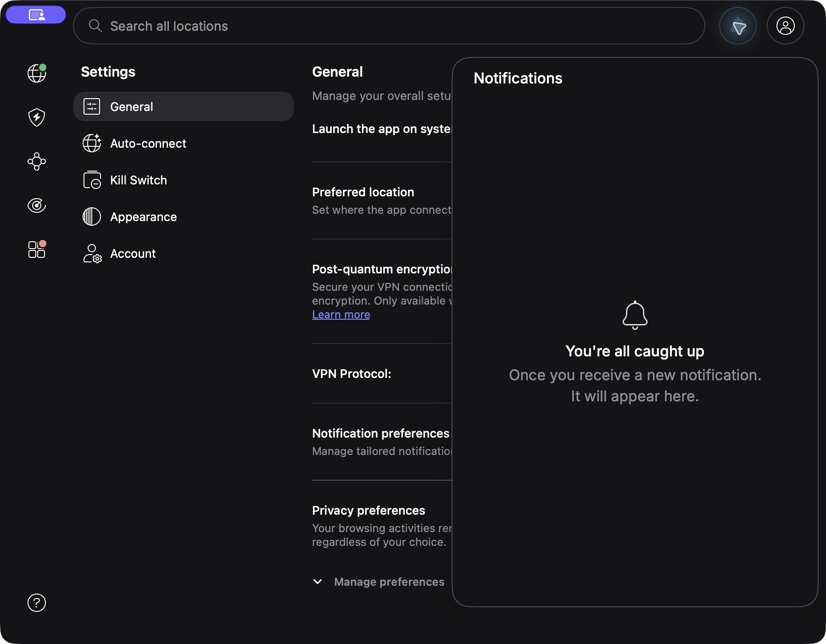Click the Notifications panel title
This screenshot has width=826, height=644.
click(x=518, y=78)
